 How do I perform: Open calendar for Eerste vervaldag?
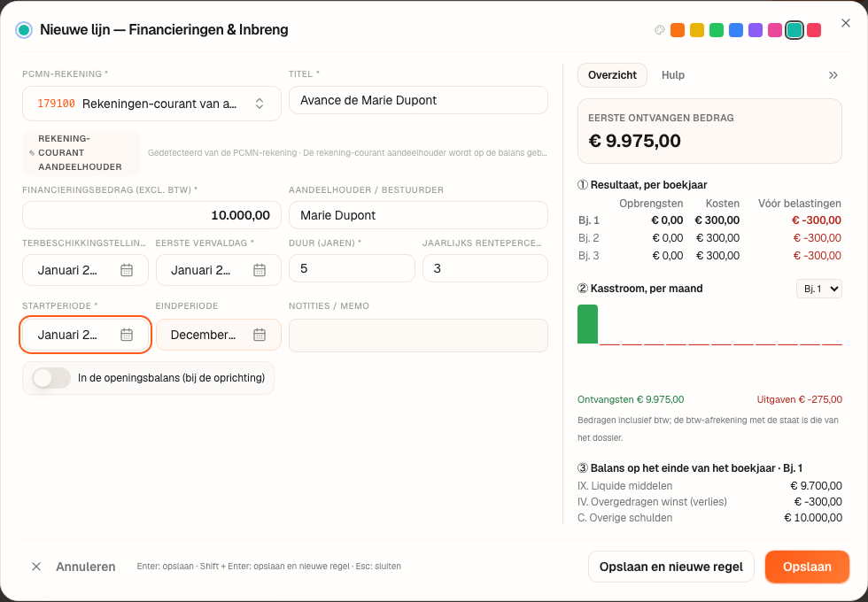tap(259, 270)
